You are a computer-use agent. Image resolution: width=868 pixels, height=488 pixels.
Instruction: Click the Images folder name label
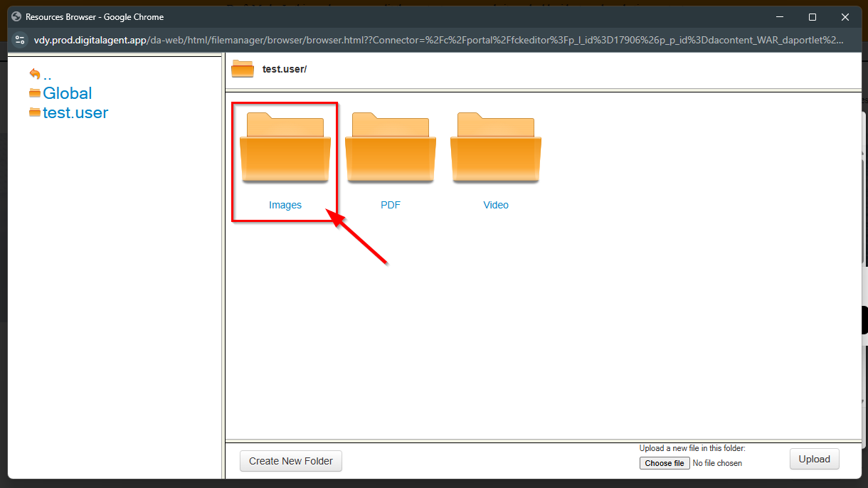(x=285, y=205)
